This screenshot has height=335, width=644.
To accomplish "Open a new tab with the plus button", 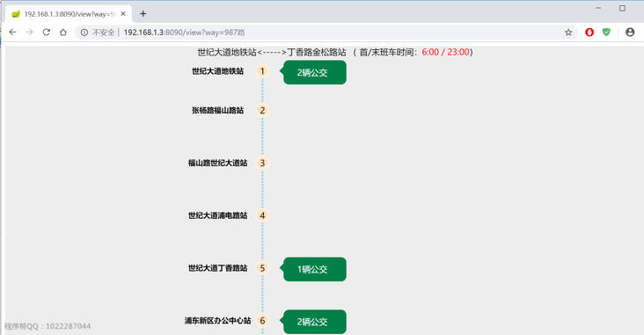I will click(143, 13).
